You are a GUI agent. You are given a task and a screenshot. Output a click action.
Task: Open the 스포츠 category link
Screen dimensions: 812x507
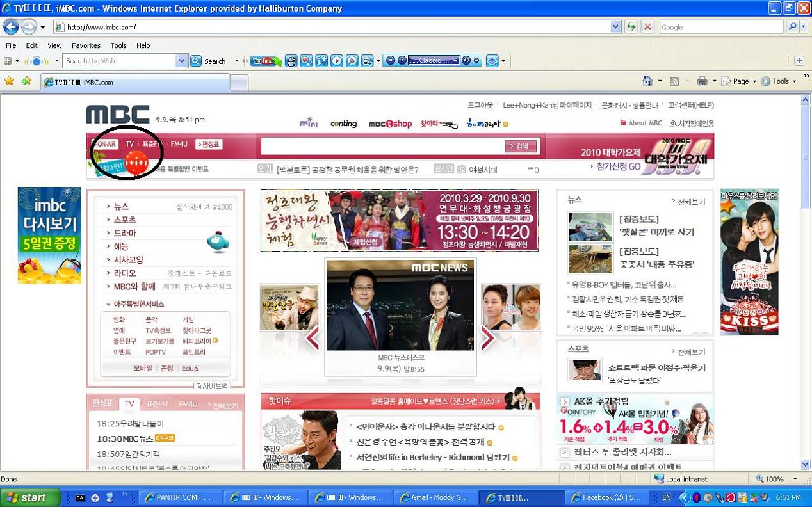tap(124, 220)
